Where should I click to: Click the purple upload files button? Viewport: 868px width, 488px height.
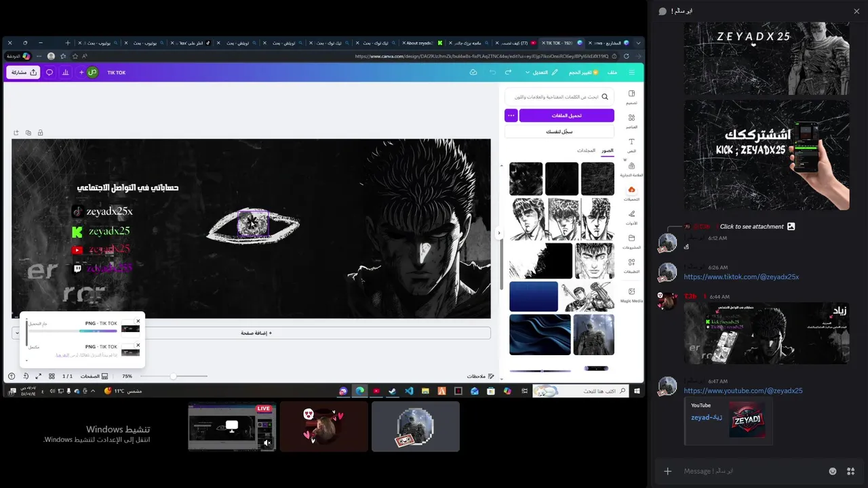567,115
